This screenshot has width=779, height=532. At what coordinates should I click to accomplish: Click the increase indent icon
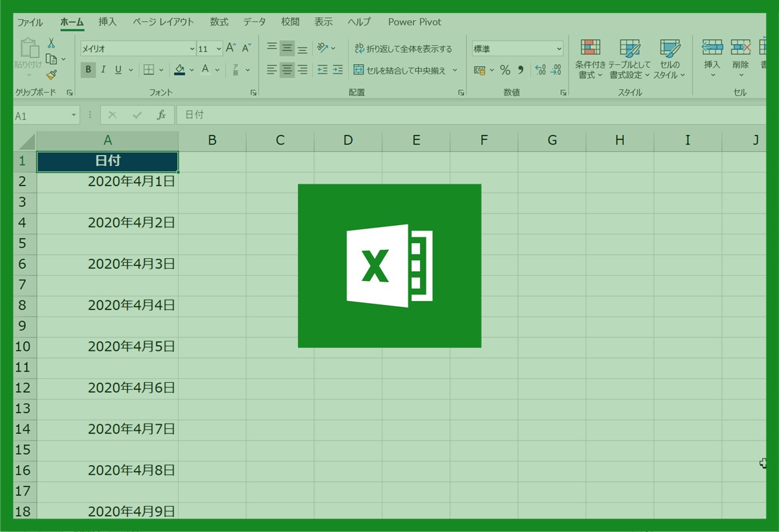(x=338, y=70)
